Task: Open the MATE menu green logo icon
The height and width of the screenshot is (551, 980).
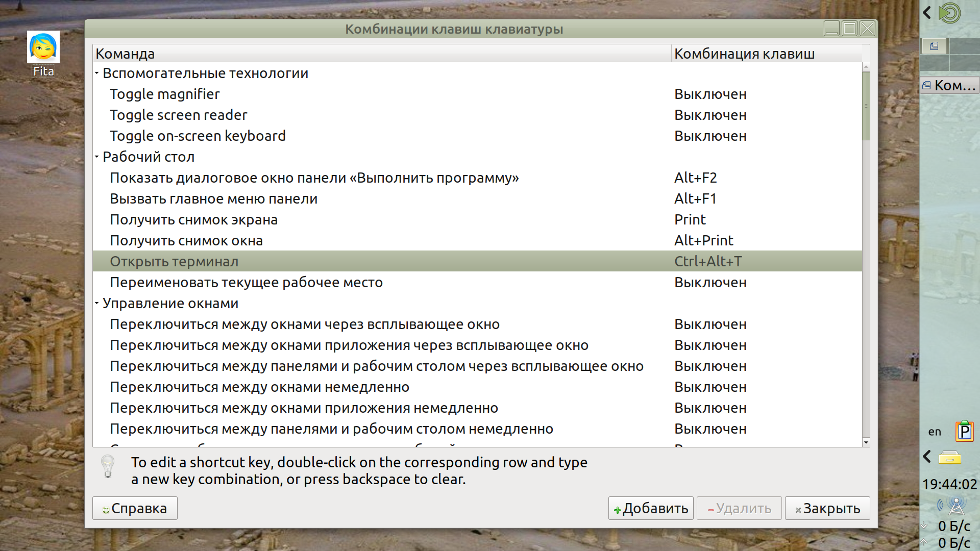Action: point(950,13)
